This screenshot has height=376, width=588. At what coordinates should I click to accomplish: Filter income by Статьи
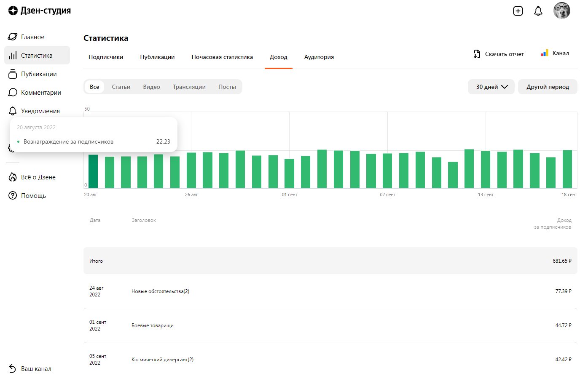[x=121, y=87]
